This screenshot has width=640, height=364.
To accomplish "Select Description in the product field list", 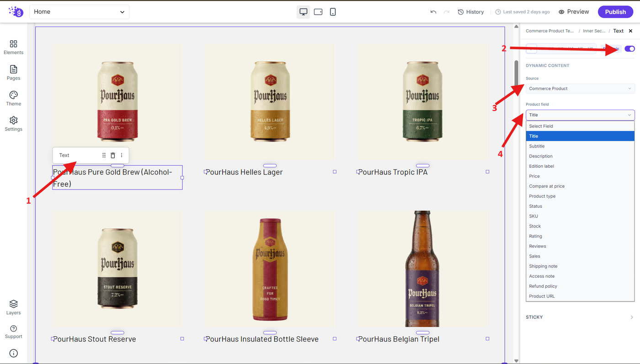I will (580, 156).
